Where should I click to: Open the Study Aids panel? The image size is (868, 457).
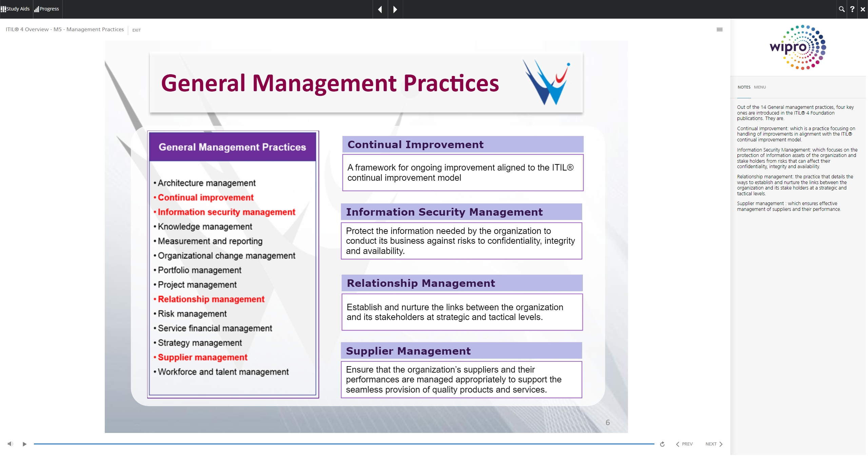[x=15, y=9]
